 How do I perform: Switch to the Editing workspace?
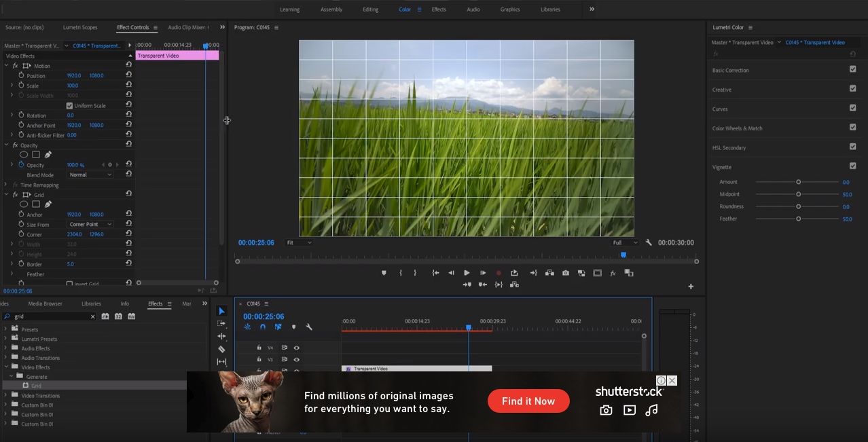coord(370,10)
